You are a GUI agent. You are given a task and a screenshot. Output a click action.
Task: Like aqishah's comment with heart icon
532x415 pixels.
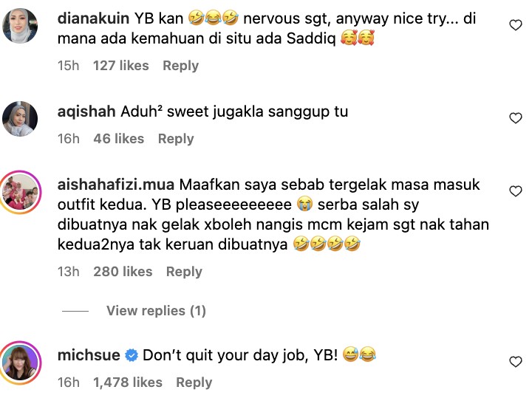(x=516, y=118)
